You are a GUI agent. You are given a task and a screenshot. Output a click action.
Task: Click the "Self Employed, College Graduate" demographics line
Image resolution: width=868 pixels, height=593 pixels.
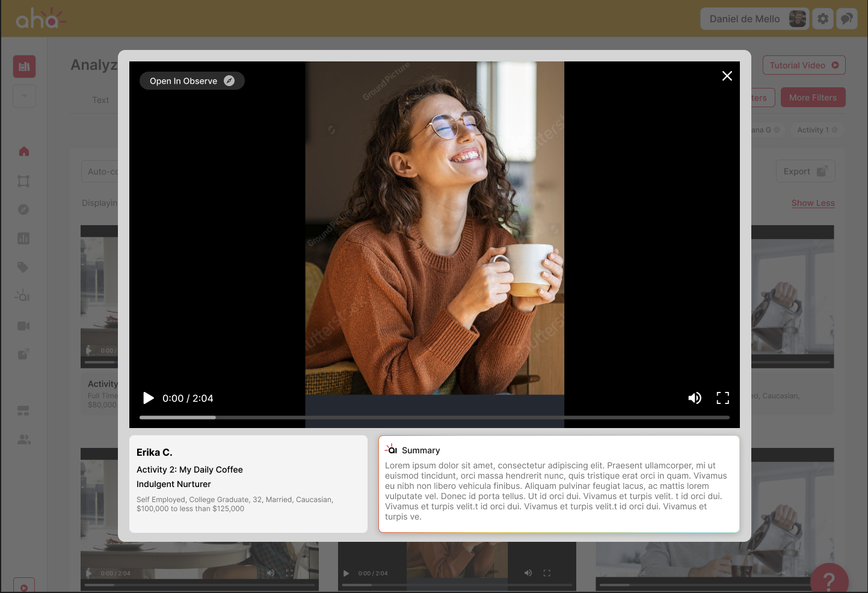235,504
